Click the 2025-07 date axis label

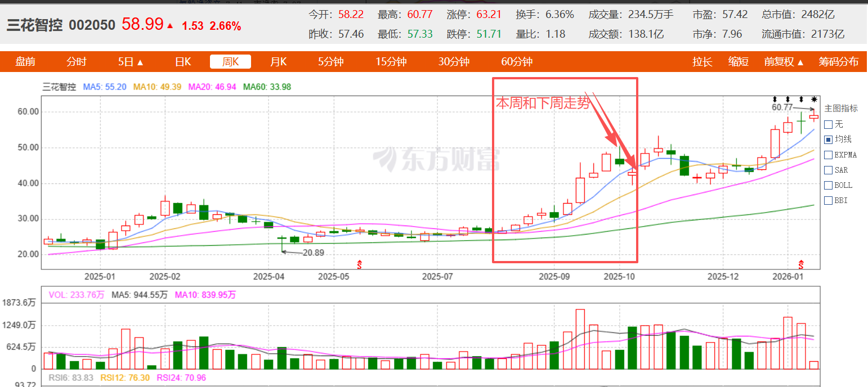pyautogui.click(x=438, y=277)
